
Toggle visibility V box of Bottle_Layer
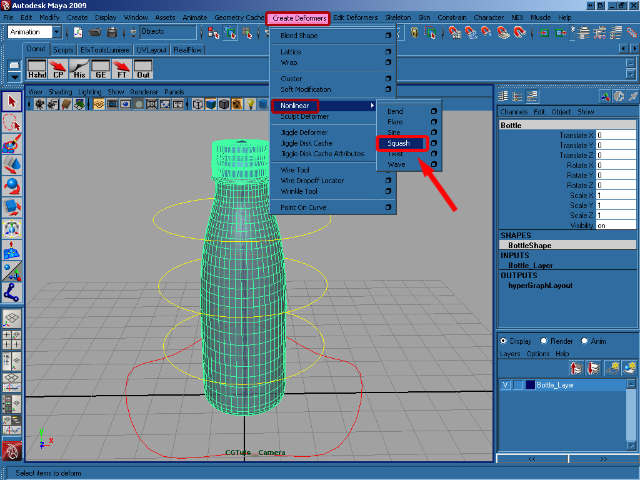[506, 385]
